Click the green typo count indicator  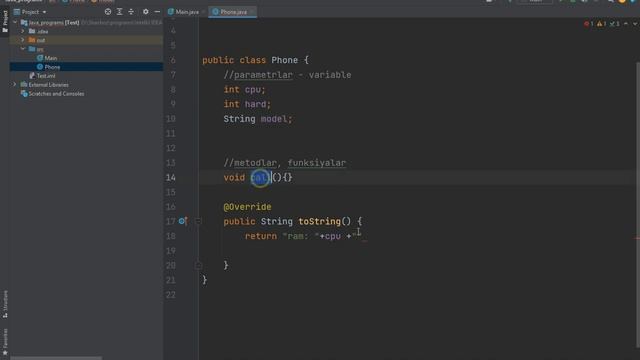[614, 24]
